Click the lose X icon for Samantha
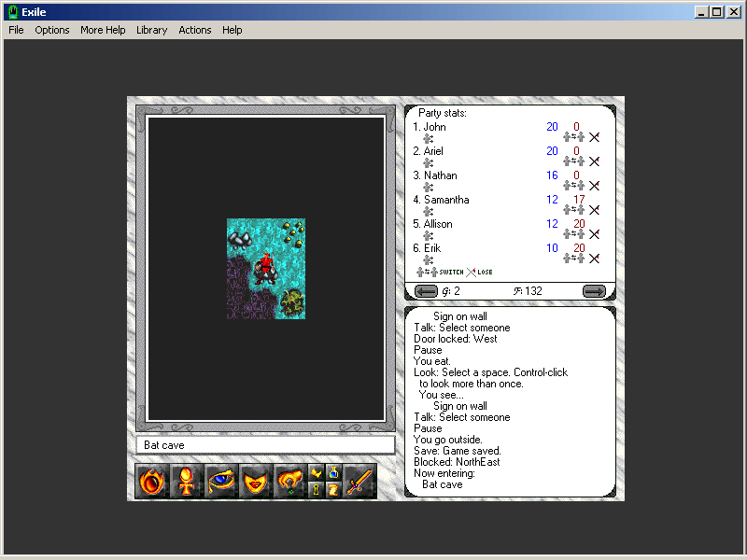The image size is (747, 560). [594, 210]
